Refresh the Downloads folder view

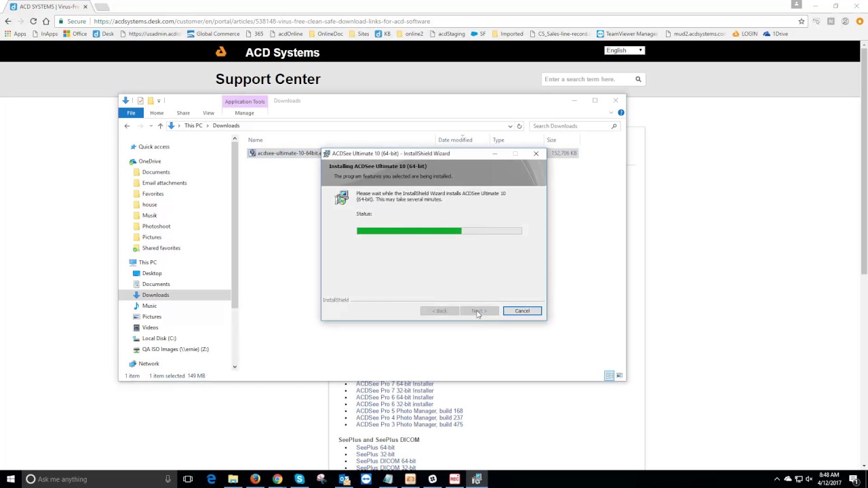point(519,125)
